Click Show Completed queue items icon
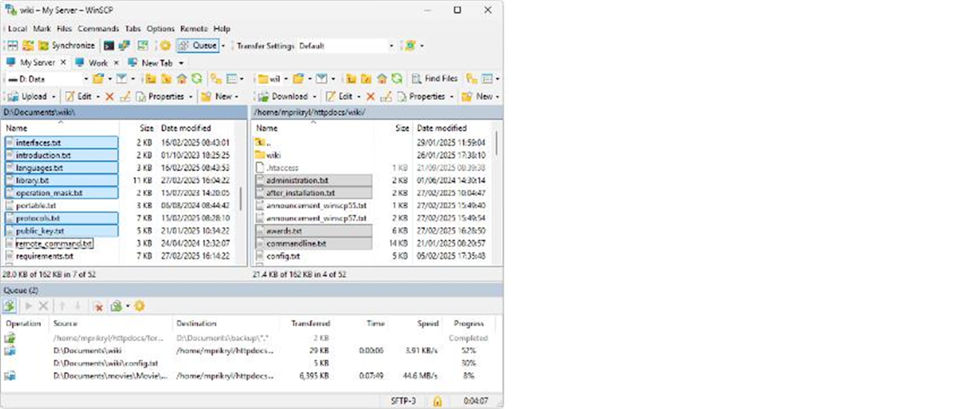Viewport: 980px width, 409px height. coord(9,306)
